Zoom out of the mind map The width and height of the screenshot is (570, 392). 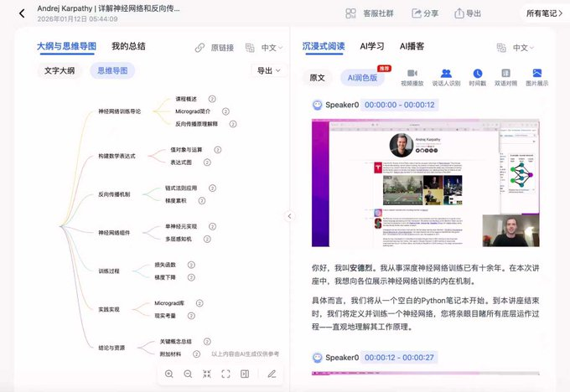point(188,374)
